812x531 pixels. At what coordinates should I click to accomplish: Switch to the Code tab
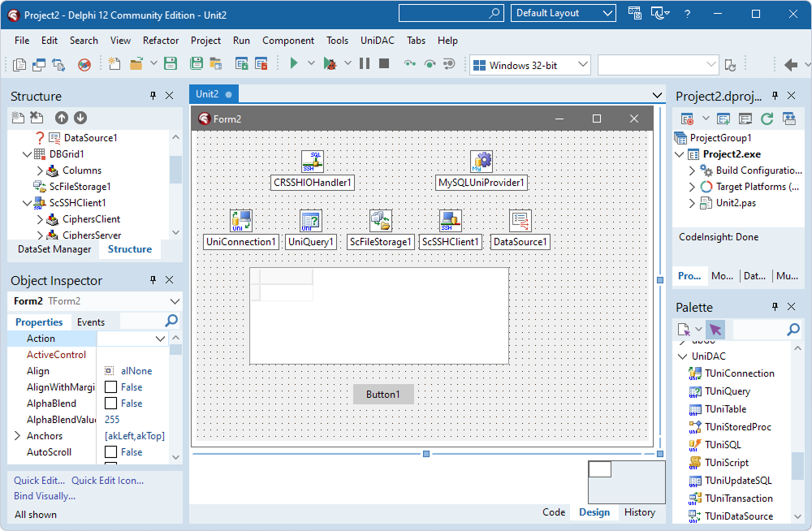(554, 512)
